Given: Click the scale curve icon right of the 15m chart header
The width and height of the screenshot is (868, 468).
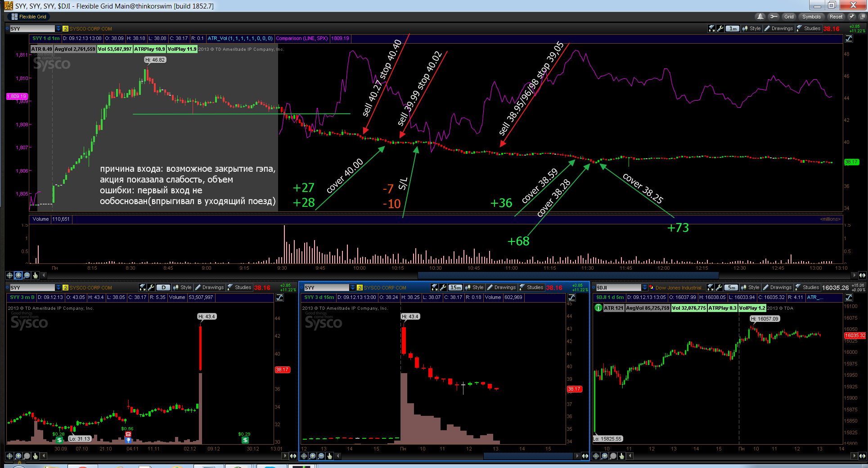Looking at the screenshot, I should point(572,297).
